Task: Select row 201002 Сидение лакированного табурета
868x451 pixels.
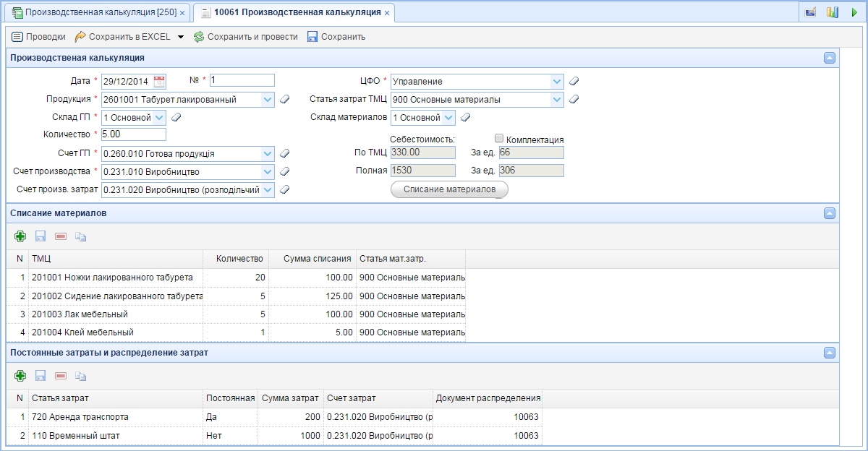Action: [x=236, y=296]
